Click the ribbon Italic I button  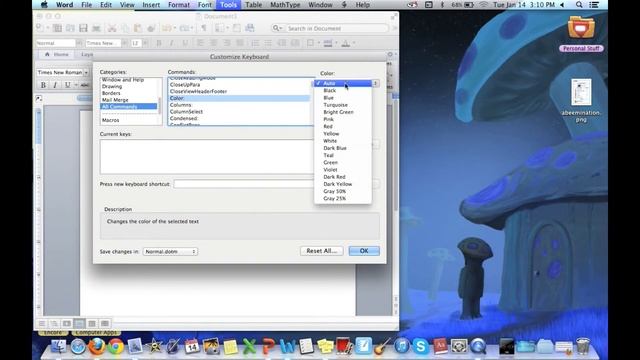click(55, 85)
